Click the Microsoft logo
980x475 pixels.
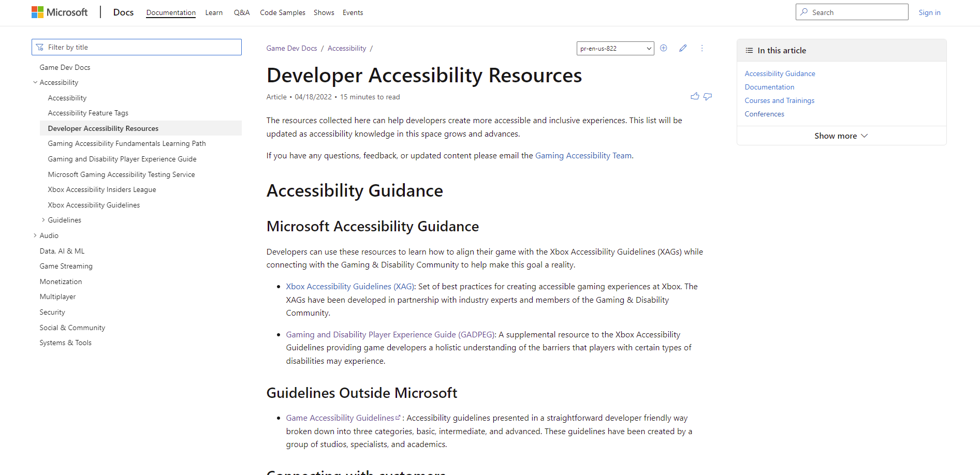coord(59,12)
